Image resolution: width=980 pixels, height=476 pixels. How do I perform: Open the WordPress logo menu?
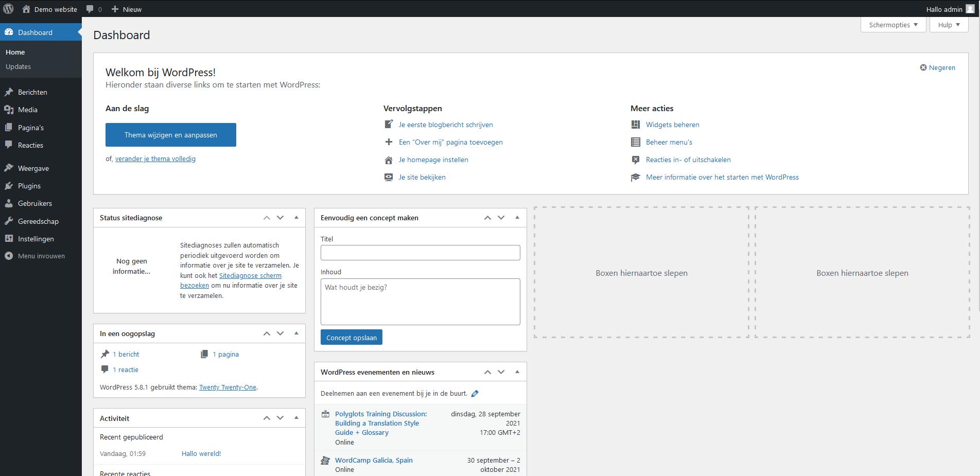click(8, 9)
